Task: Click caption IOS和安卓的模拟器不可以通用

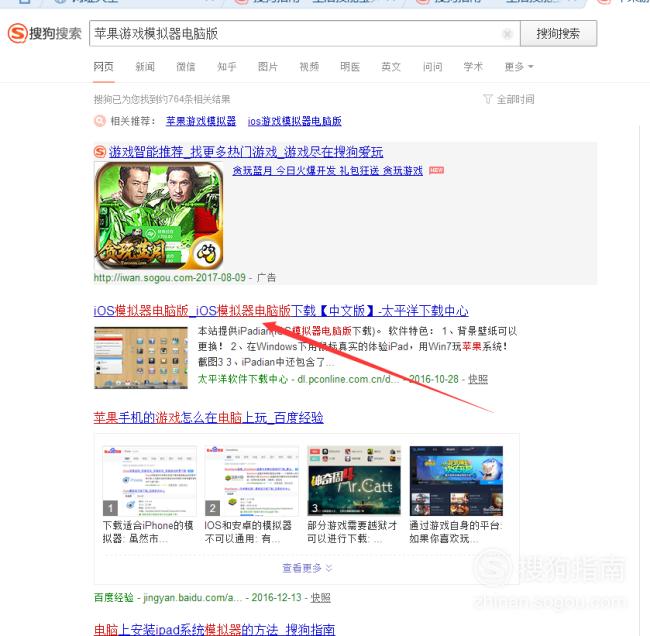Action: 248,532
